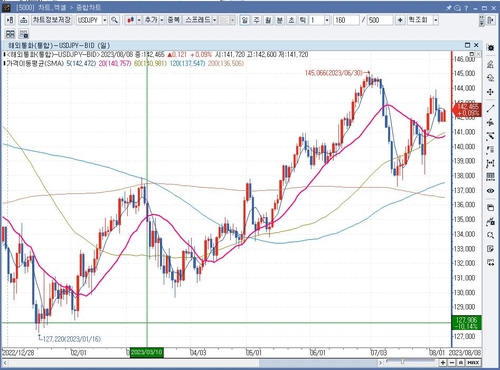Click scrollbar left arrow at chart bottom
The width and height of the screenshot is (500, 370).
[x=5, y=362]
